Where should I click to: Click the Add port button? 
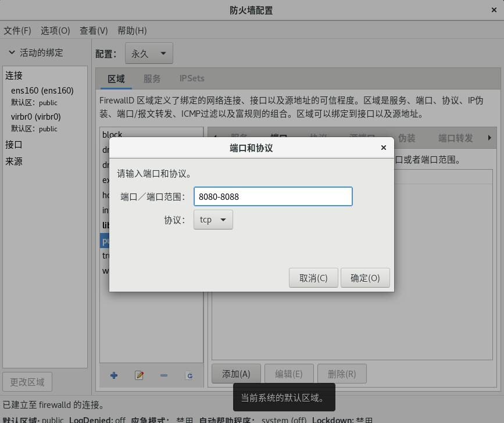point(236,374)
